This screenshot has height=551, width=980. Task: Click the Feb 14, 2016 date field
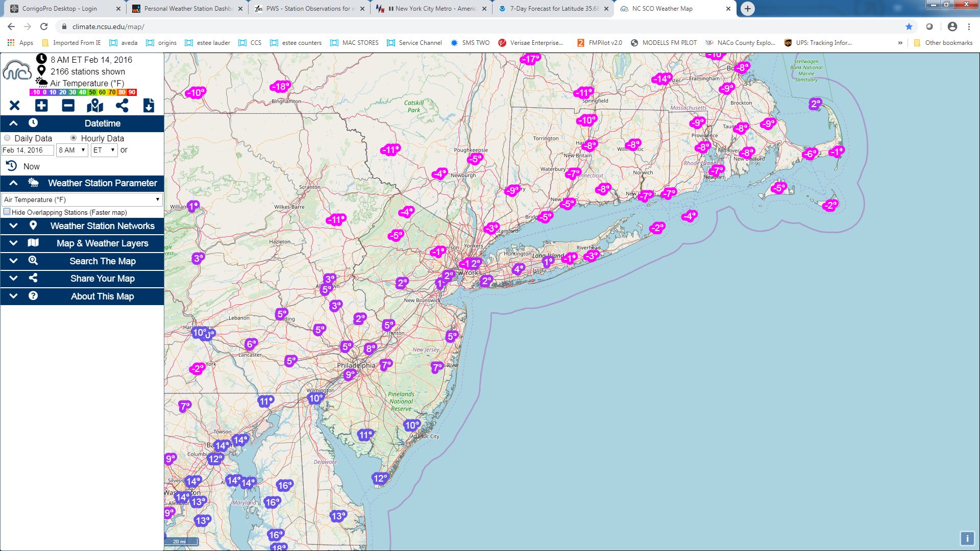[28, 150]
